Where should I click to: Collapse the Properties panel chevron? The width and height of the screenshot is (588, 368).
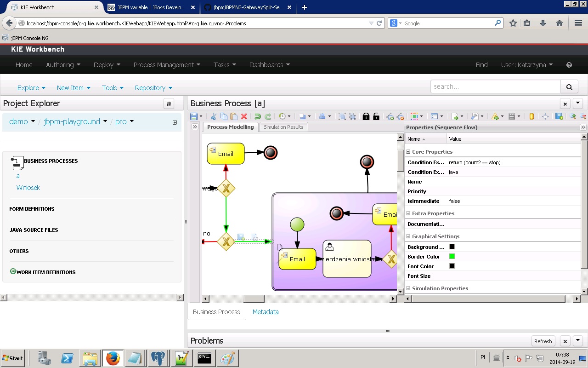click(583, 127)
